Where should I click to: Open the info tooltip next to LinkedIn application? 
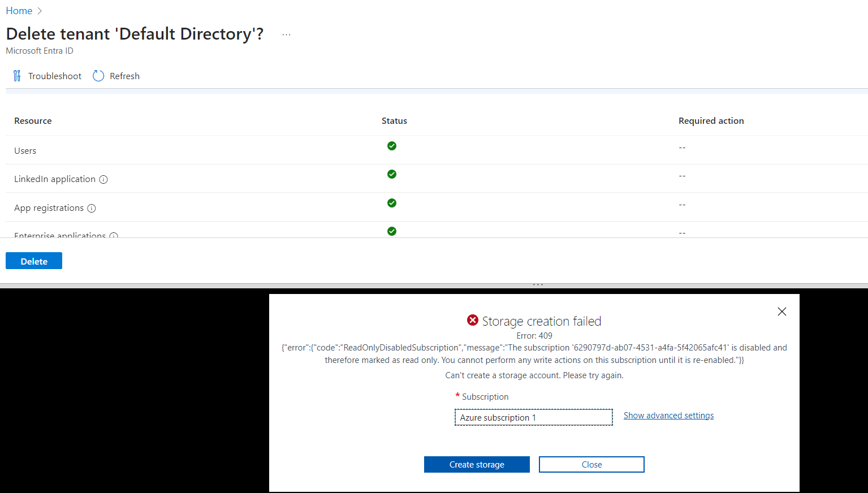coord(103,179)
